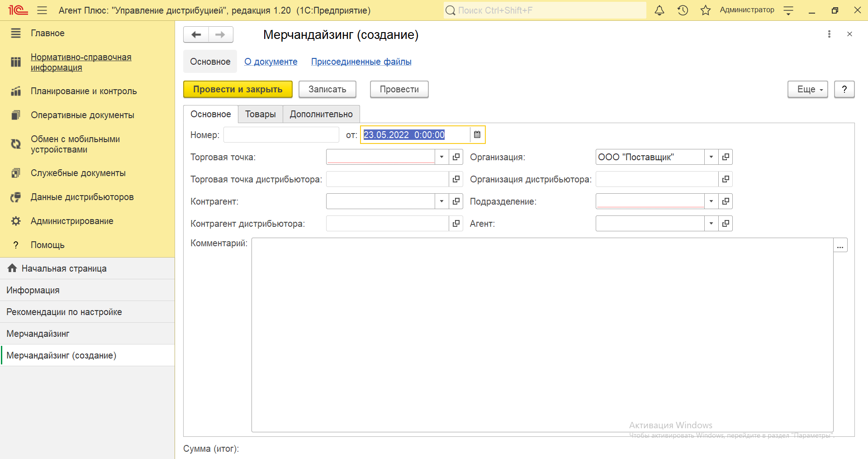Screen dimensions: 868x459
Task: Click the search field Поиск Ctrl+Shift+F
Action: [x=545, y=10]
